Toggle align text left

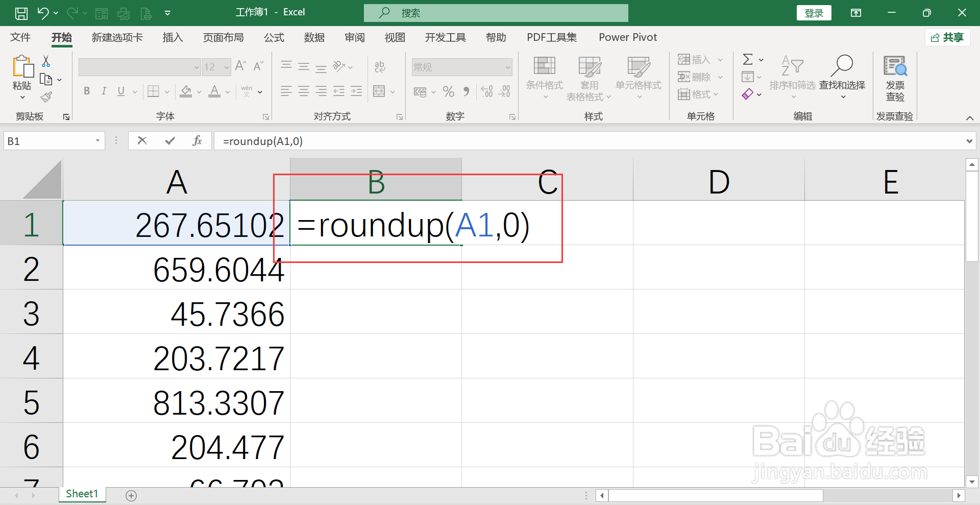pyautogui.click(x=286, y=91)
